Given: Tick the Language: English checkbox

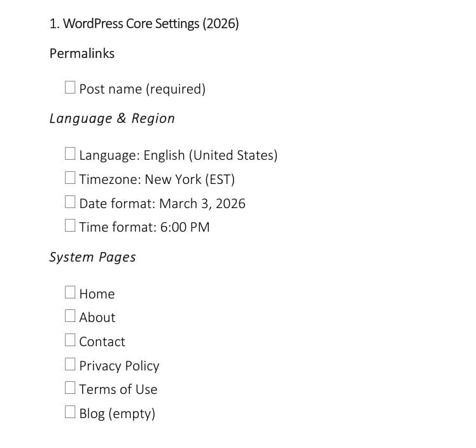Looking at the screenshot, I should (70, 153).
